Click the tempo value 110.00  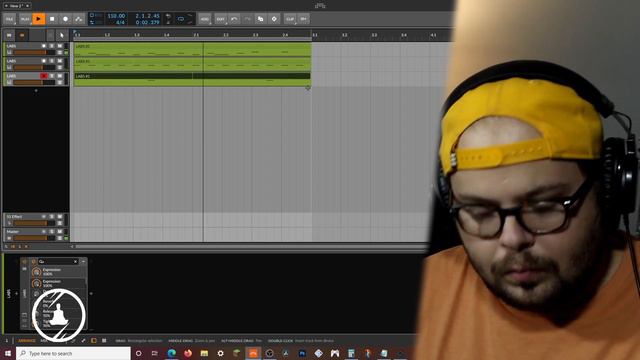point(116,16)
